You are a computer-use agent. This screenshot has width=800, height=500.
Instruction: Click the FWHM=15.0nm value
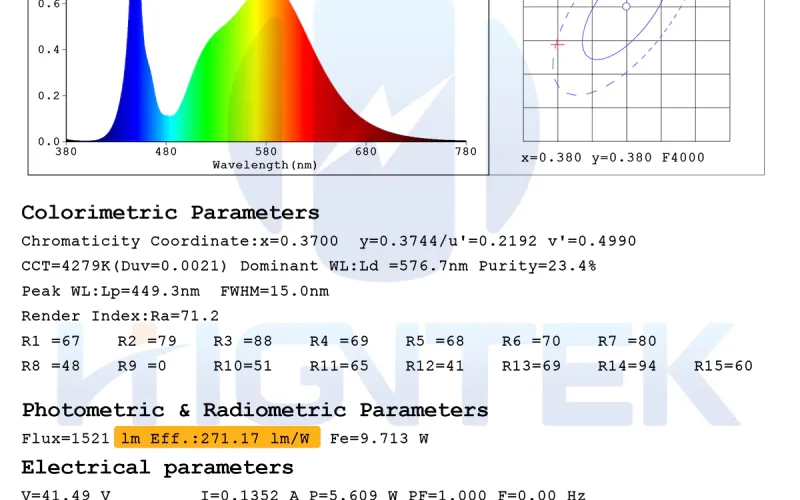(274, 291)
